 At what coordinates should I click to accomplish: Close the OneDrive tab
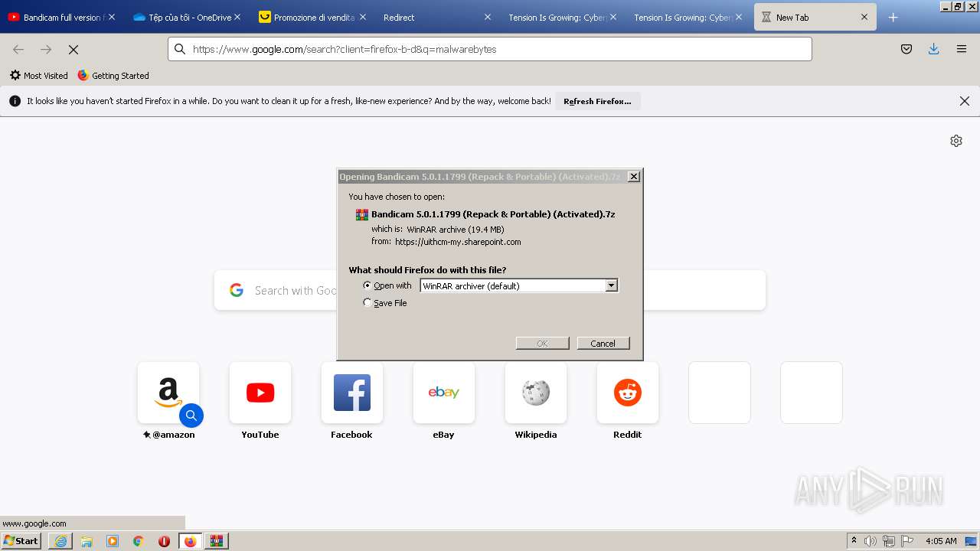coord(237,17)
